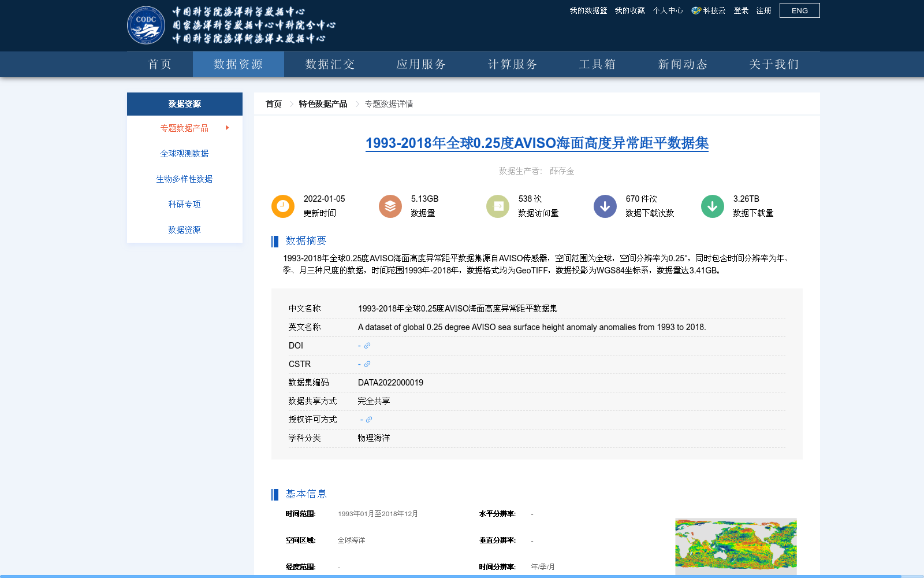Click the CODC logo icon
The image size is (924, 578).
(x=146, y=25)
